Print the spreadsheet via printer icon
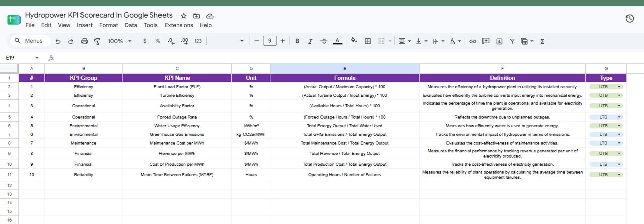Image resolution: width=644 pixels, height=224 pixels. point(84,41)
